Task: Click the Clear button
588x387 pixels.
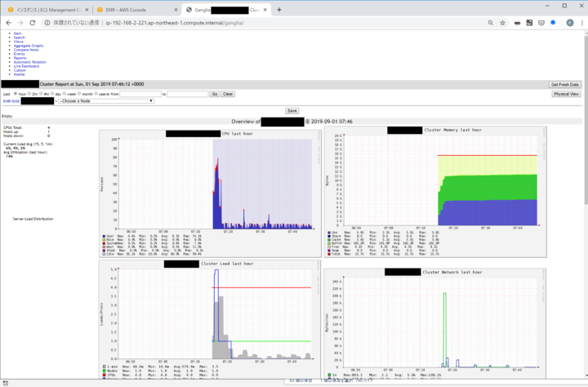Action: pyautogui.click(x=228, y=94)
